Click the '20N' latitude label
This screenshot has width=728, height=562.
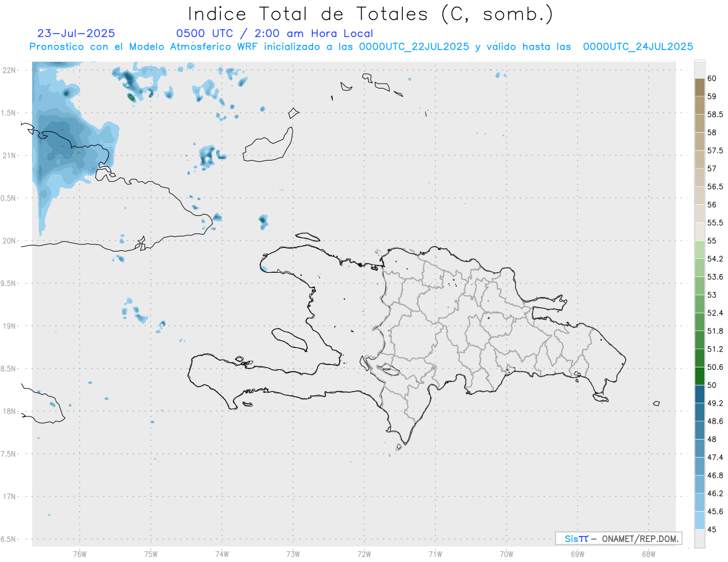pyautogui.click(x=10, y=241)
